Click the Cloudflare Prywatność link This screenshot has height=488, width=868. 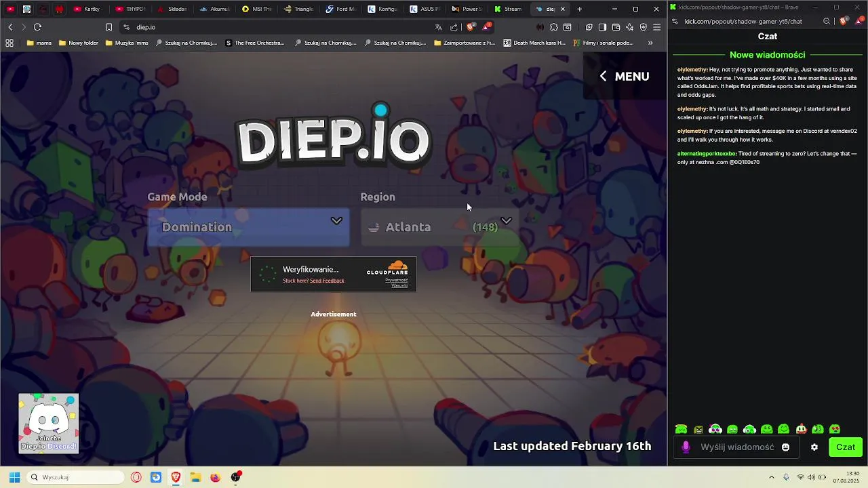[397, 280]
